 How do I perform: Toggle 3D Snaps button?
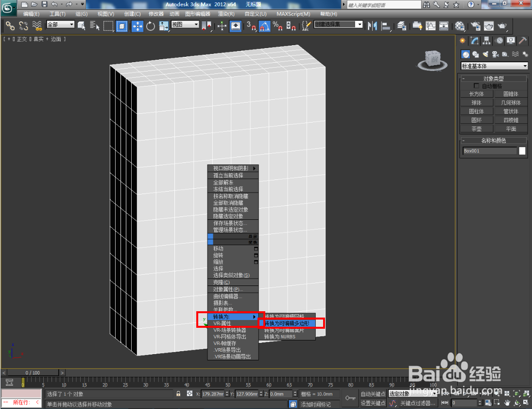point(251,26)
